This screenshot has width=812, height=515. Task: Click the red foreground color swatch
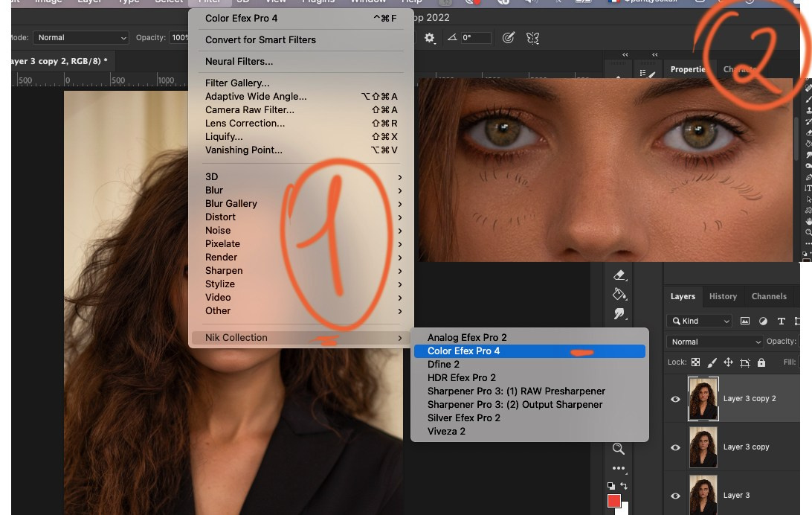click(x=614, y=502)
